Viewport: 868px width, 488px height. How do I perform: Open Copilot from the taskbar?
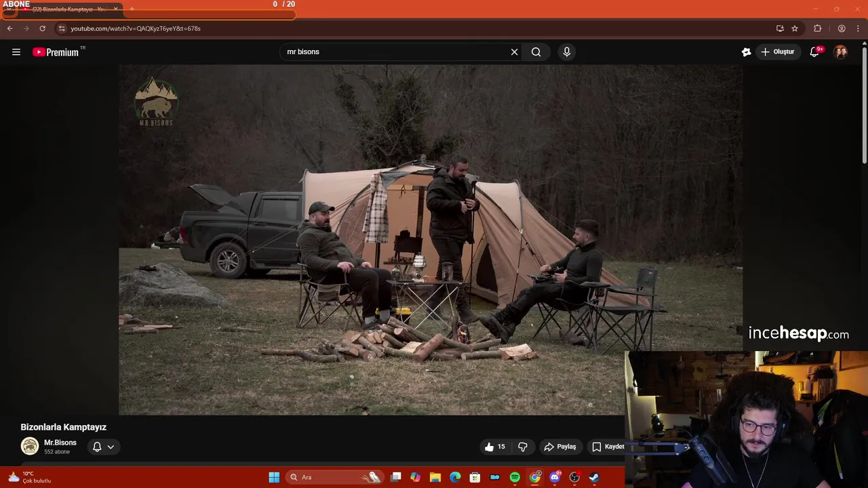point(415,477)
